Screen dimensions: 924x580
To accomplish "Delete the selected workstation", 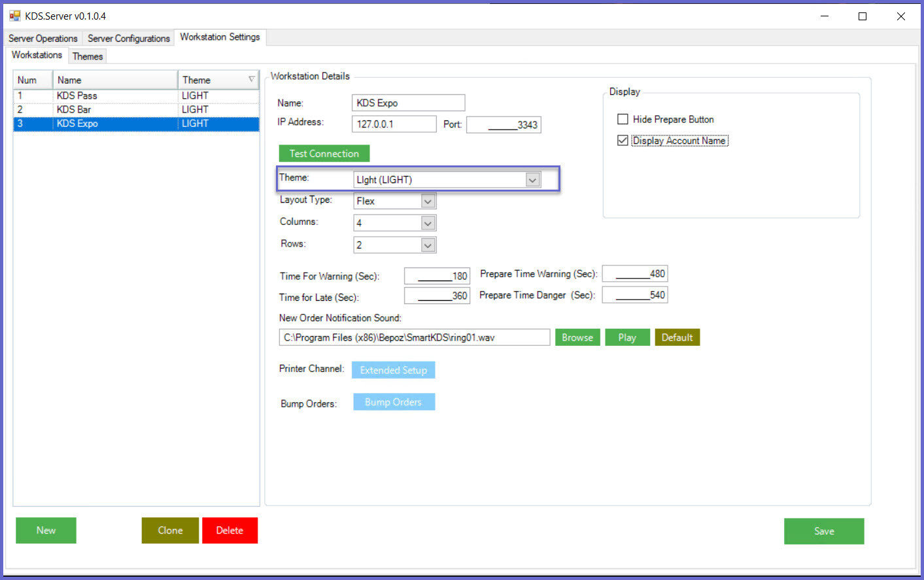I will tap(230, 530).
